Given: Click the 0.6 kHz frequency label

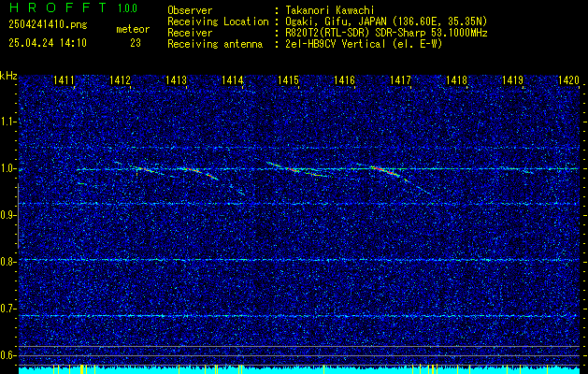Looking at the screenshot, I should pos(7,355).
